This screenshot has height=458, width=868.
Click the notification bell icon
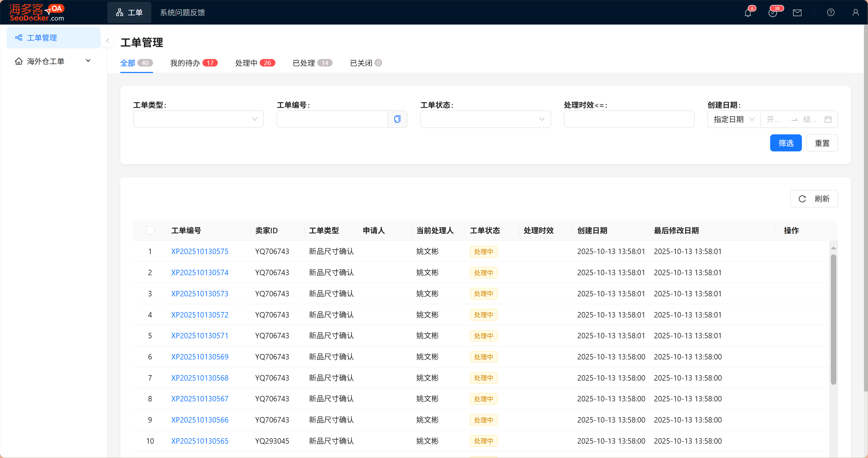coord(748,13)
